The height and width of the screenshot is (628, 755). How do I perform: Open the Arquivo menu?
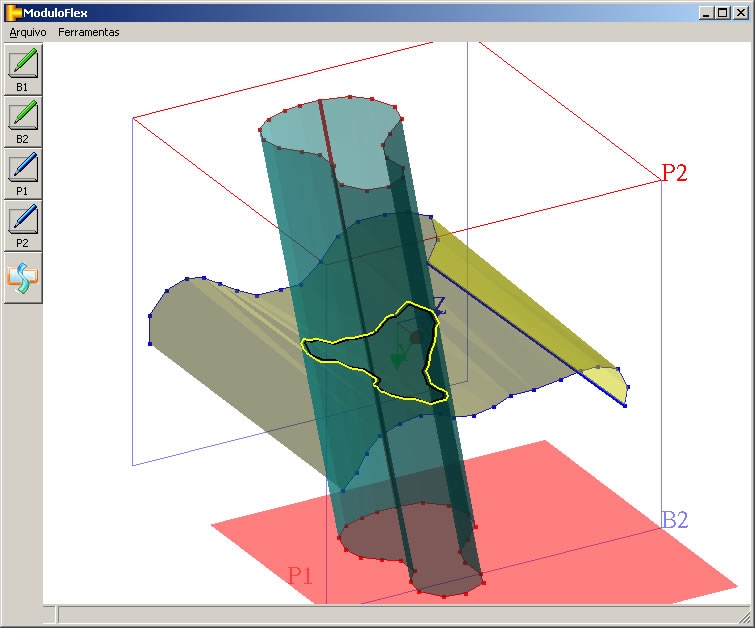(x=28, y=32)
